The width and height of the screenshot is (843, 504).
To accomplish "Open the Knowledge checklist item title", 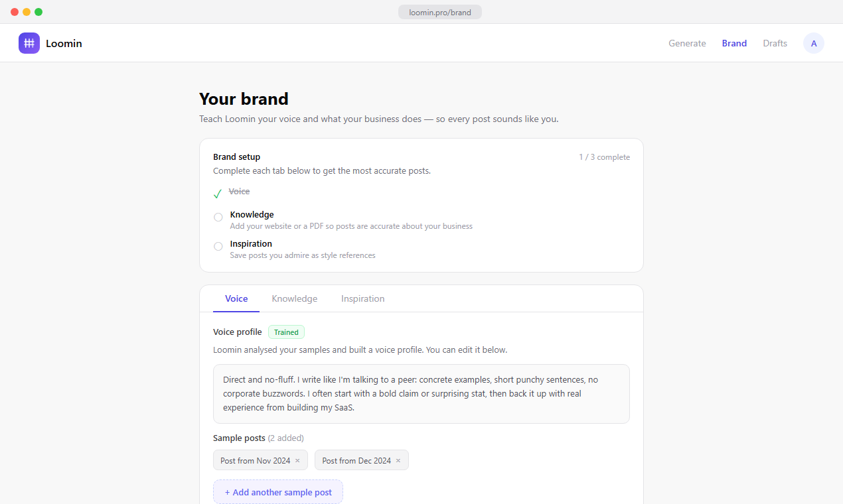I will pos(252,215).
